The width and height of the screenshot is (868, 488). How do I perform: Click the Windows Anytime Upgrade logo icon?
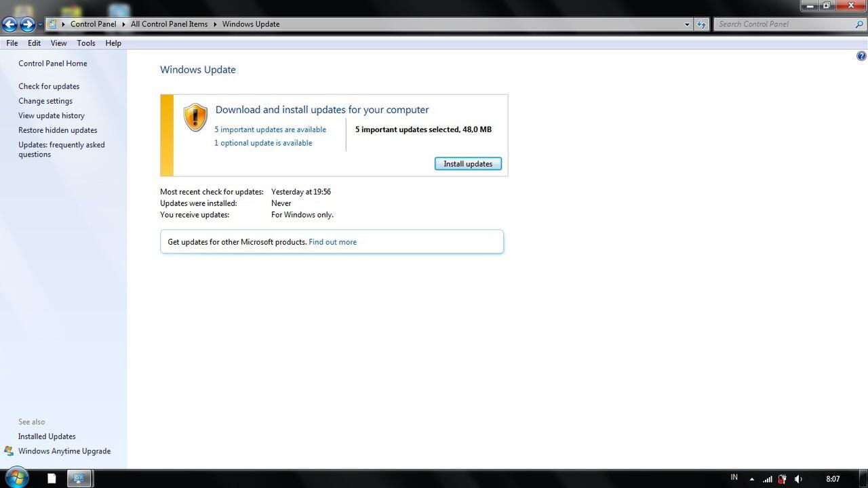tap(9, 451)
